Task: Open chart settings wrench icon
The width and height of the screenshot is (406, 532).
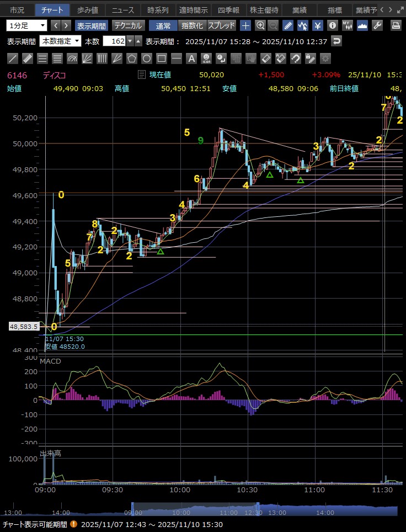Action: [377, 25]
